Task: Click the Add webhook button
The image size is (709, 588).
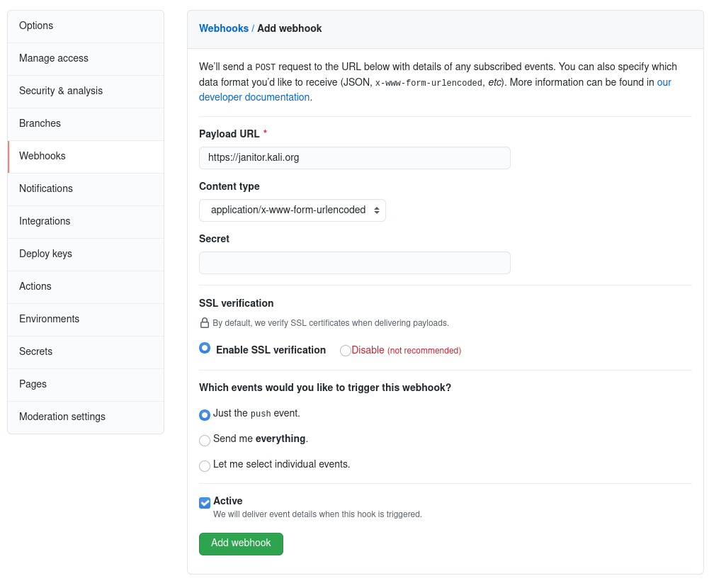Action: tap(241, 543)
